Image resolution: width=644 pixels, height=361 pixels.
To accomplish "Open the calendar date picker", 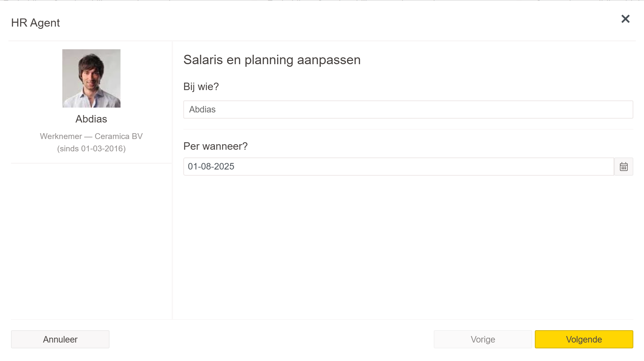I will click(624, 167).
